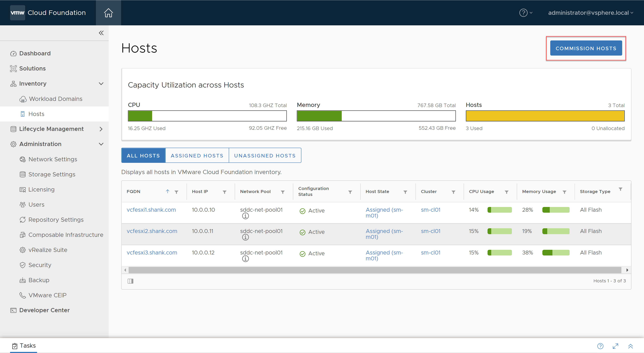644x353 pixels.
Task: Open Network Settings
Action: click(53, 159)
